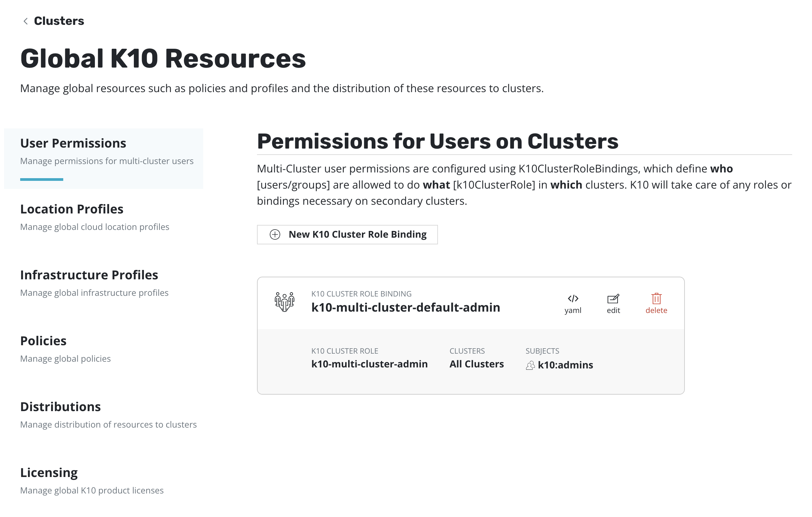Viewport: 812px width, 517px height.
Task: Click the role binding group people icon
Action: pos(284,302)
